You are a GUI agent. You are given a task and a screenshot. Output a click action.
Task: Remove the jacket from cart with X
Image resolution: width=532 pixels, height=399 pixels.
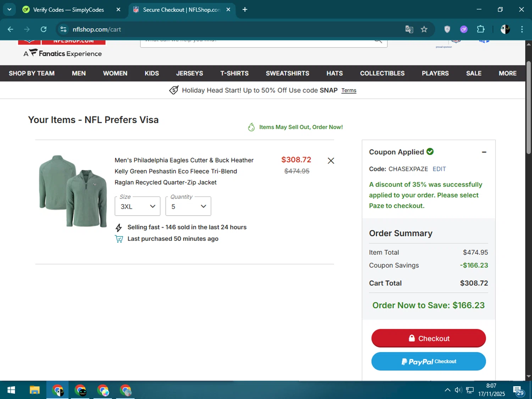coord(331,161)
